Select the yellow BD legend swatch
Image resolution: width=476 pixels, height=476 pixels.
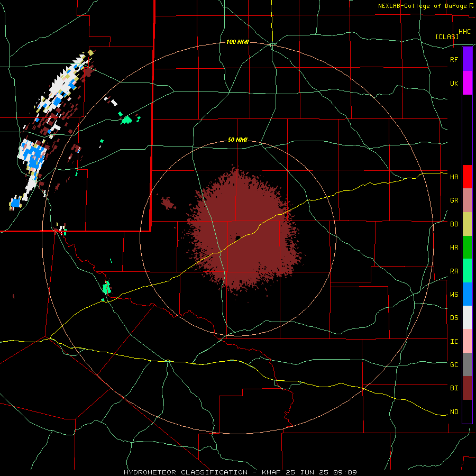point(467,224)
